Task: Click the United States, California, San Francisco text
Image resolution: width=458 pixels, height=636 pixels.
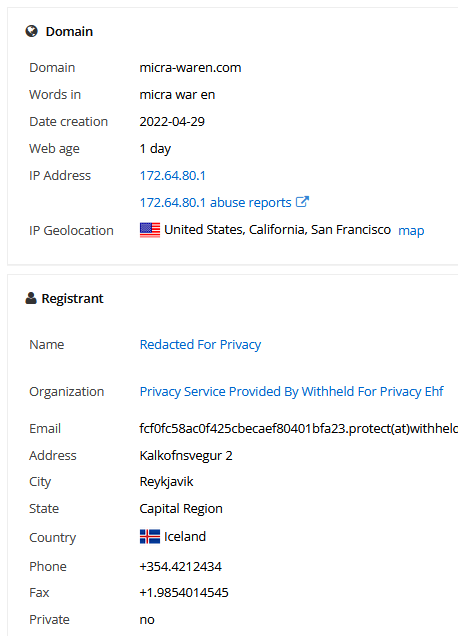Action: (x=277, y=230)
